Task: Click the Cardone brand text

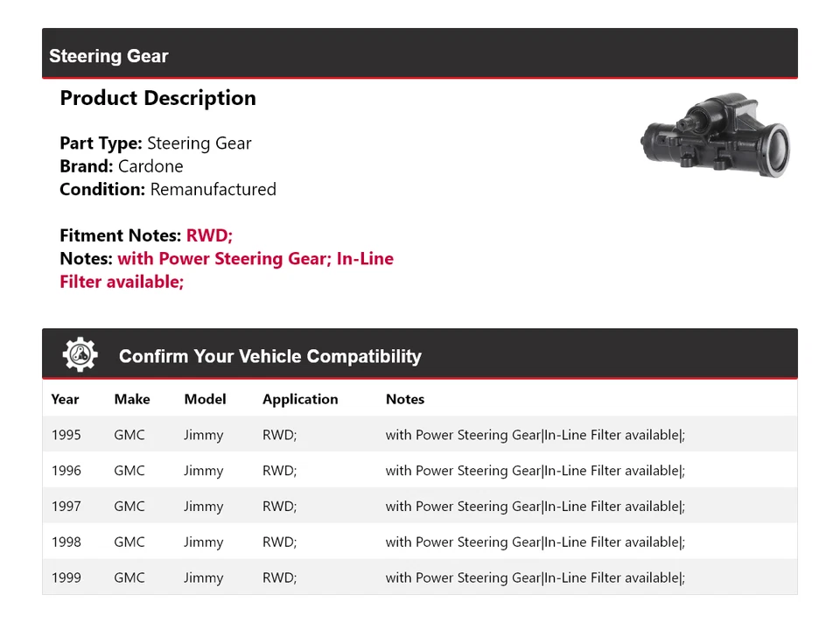Action: coord(150,166)
